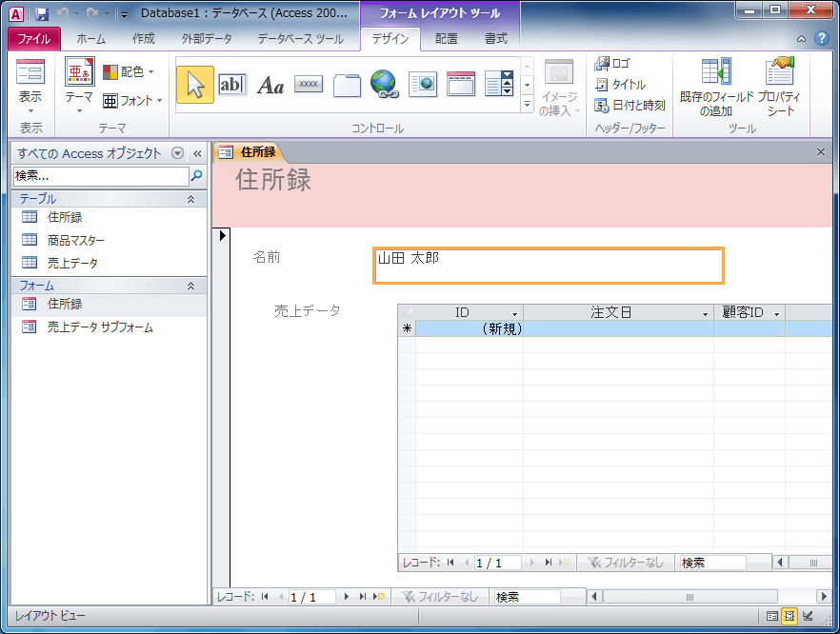Collapse the フォーム group
Screen dimensions: 840x634
click(190, 286)
